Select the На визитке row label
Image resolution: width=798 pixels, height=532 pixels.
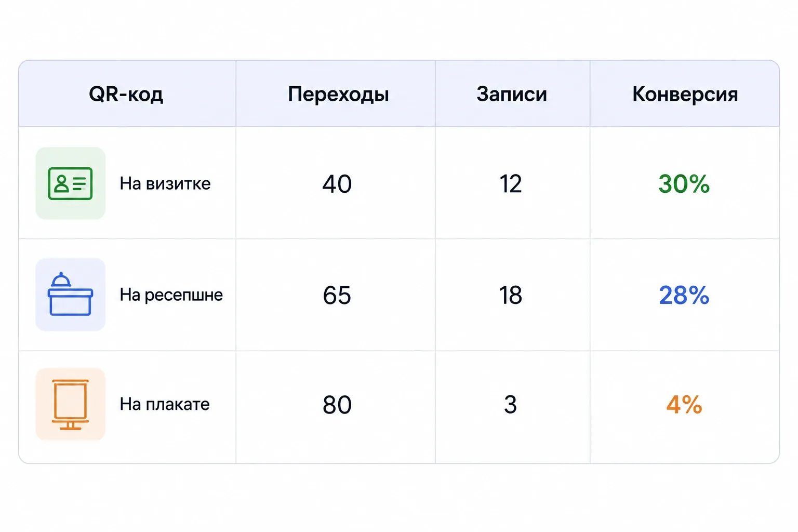coord(165,183)
